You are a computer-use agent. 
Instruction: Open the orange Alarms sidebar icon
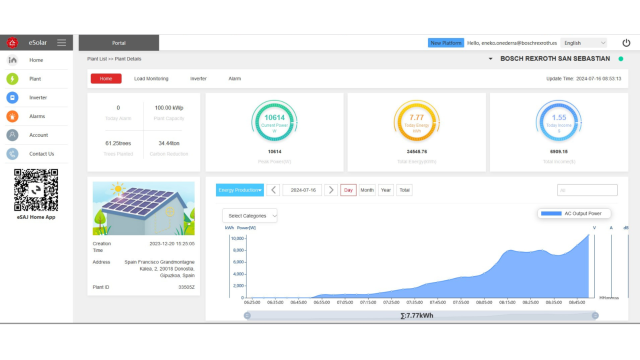coord(12,116)
